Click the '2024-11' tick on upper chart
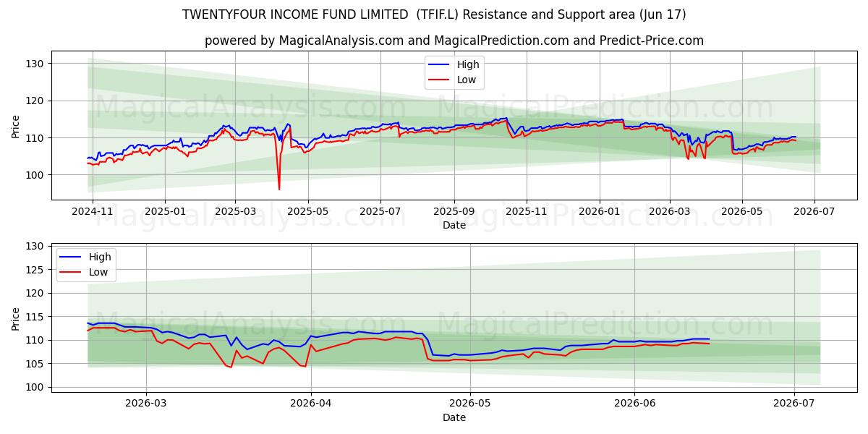 click(x=93, y=211)
